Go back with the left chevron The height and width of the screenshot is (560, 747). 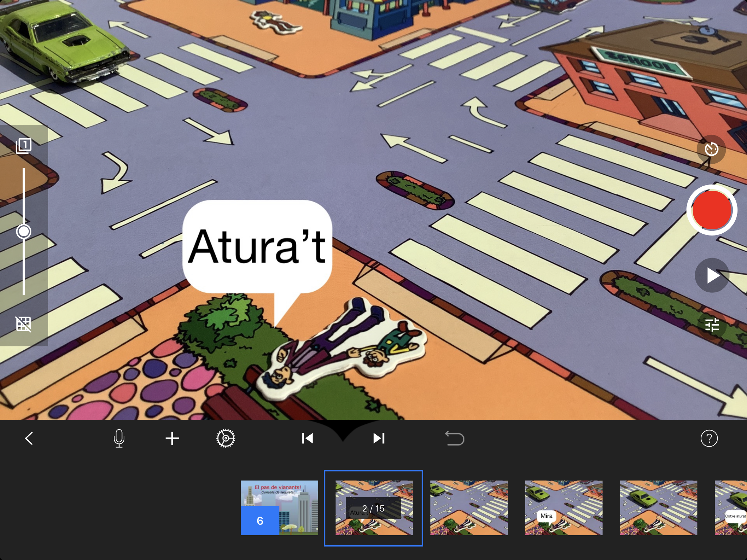point(29,438)
